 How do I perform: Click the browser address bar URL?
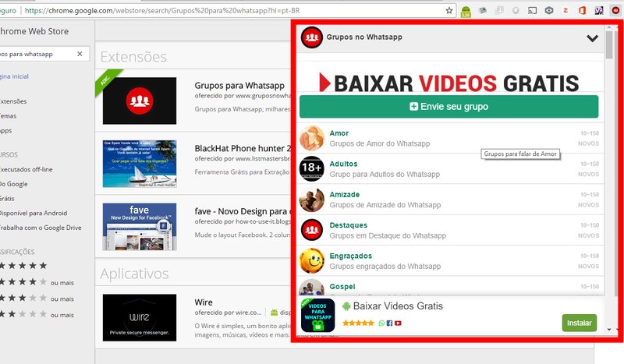click(x=162, y=11)
